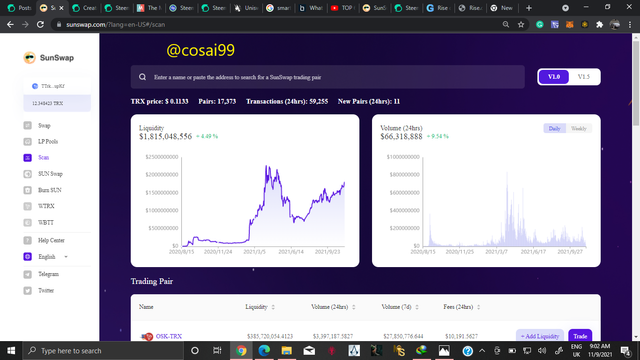Viewport: 640px width, 360px height.
Task: Select the Scan sidebar icon
Action: point(27,158)
